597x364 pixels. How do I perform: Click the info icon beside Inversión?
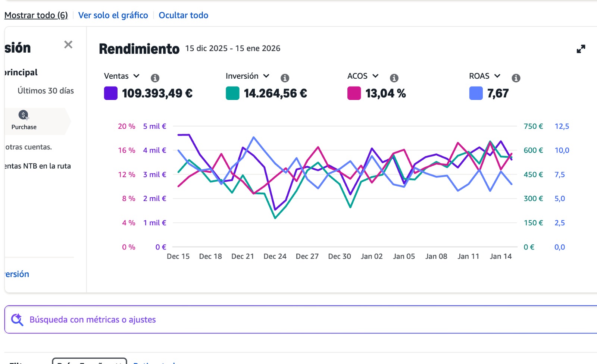(285, 78)
